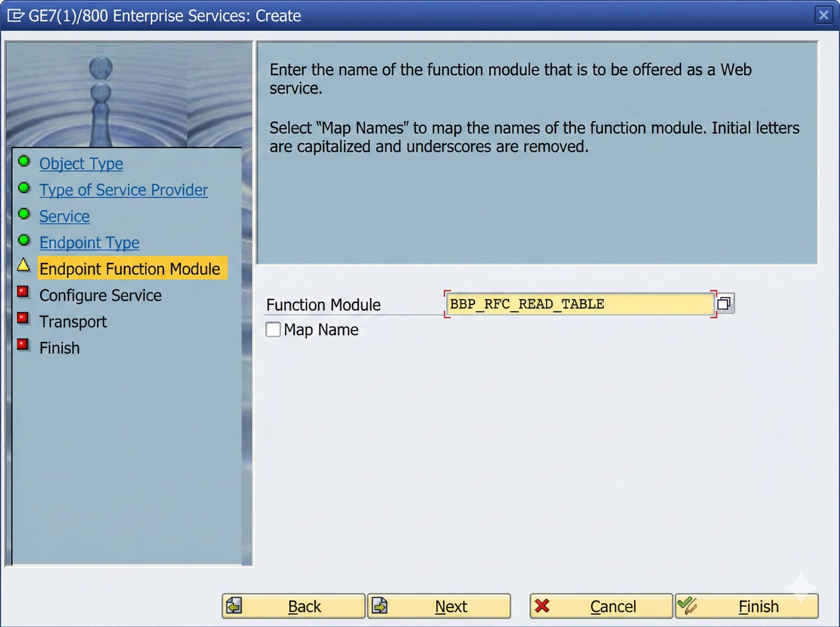Click the red X Cancel icon
This screenshot has width=840, height=627.
tap(542, 606)
